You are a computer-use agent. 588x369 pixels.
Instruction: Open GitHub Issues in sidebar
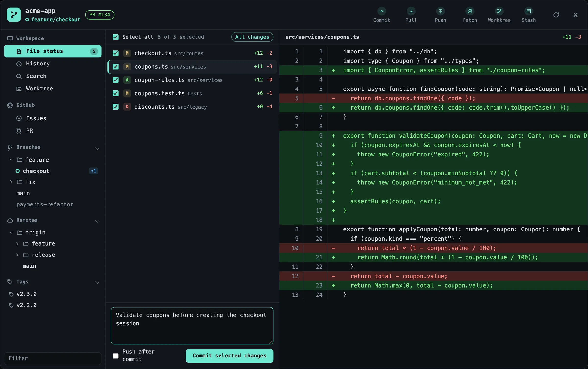[x=53, y=118]
